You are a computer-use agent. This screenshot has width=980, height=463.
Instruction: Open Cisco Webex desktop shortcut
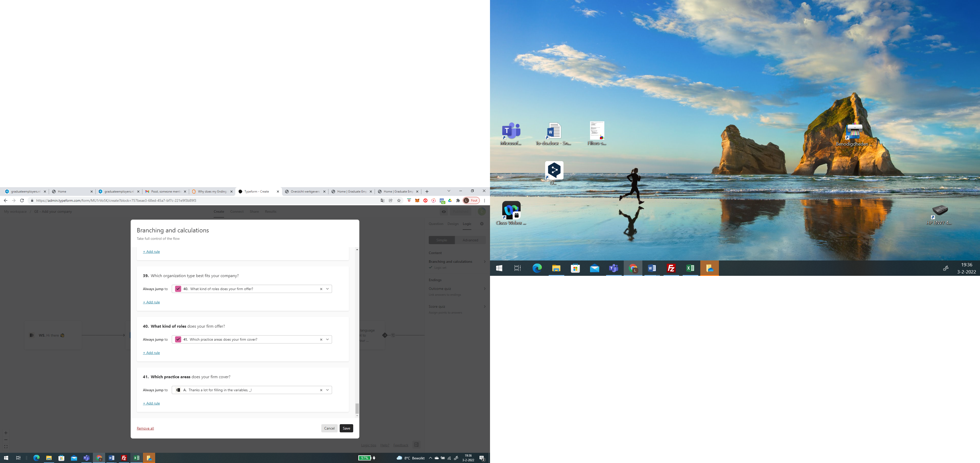tap(511, 213)
